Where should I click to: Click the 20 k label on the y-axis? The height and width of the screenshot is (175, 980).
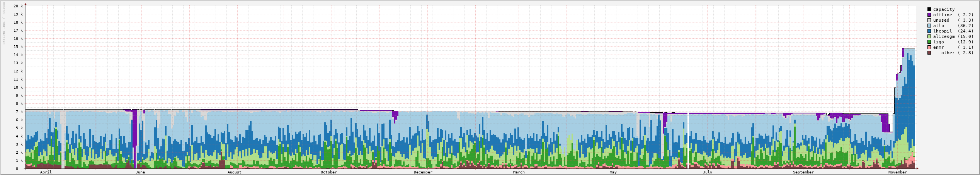click(x=18, y=6)
